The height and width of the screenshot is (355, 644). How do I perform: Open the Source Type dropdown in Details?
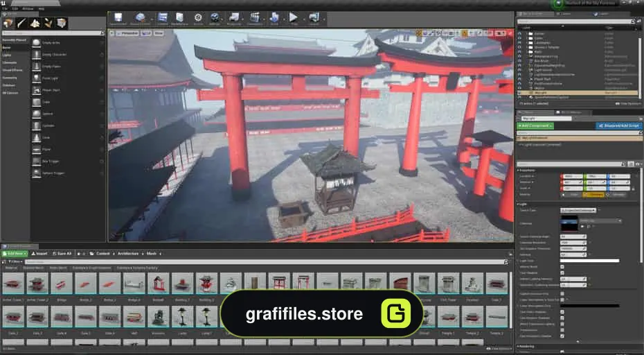click(578, 210)
